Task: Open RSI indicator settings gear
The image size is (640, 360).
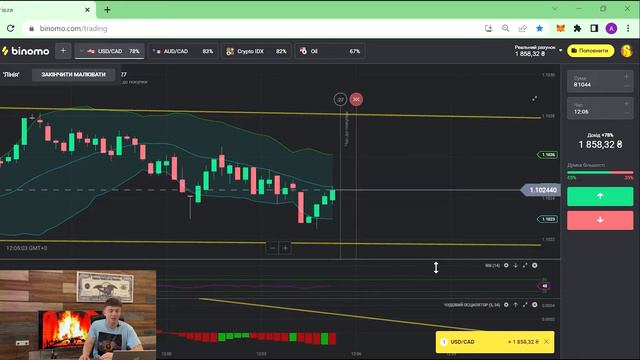Action: tap(506, 265)
